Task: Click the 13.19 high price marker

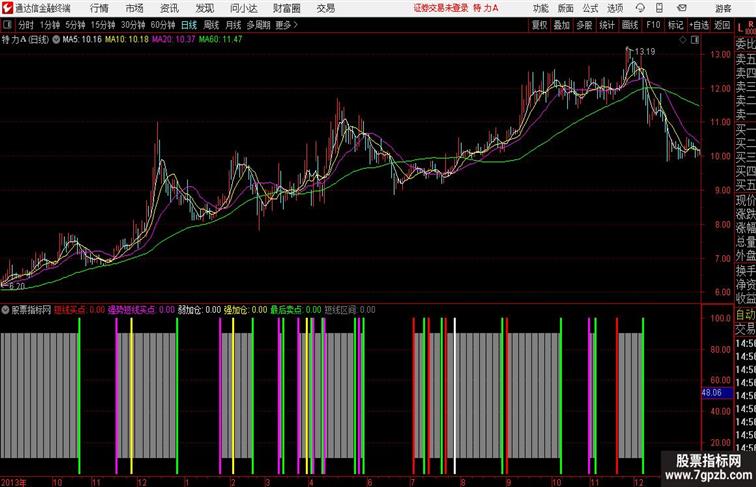Action: point(645,52)
